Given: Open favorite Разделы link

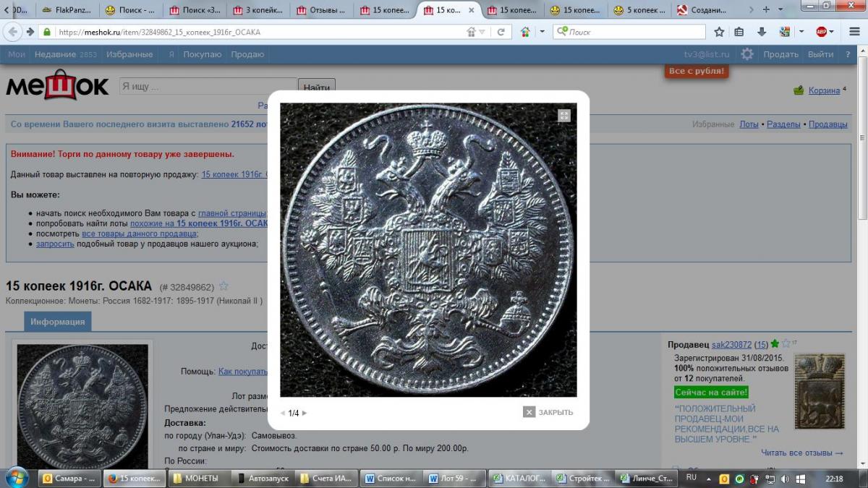Looking at the screenshot, I should (783, 124).
